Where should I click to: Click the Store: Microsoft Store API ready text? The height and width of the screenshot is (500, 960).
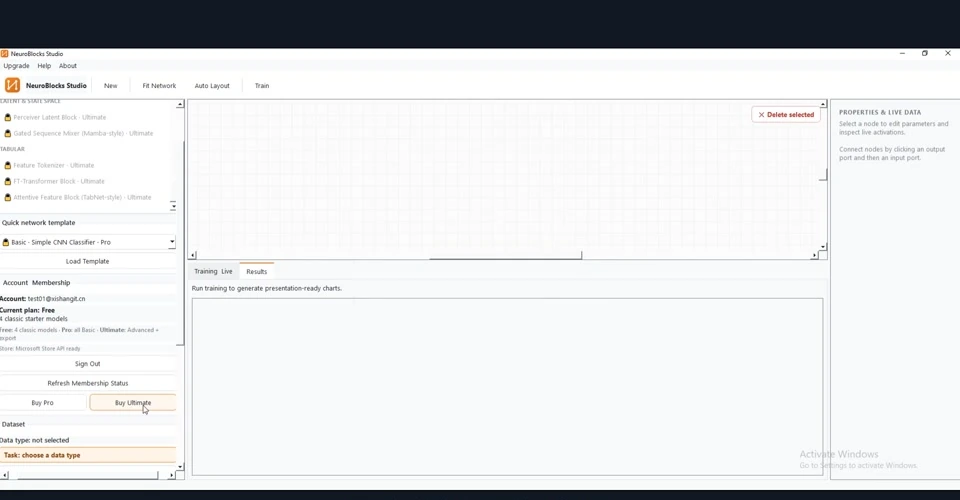click(x=40, y=349)
